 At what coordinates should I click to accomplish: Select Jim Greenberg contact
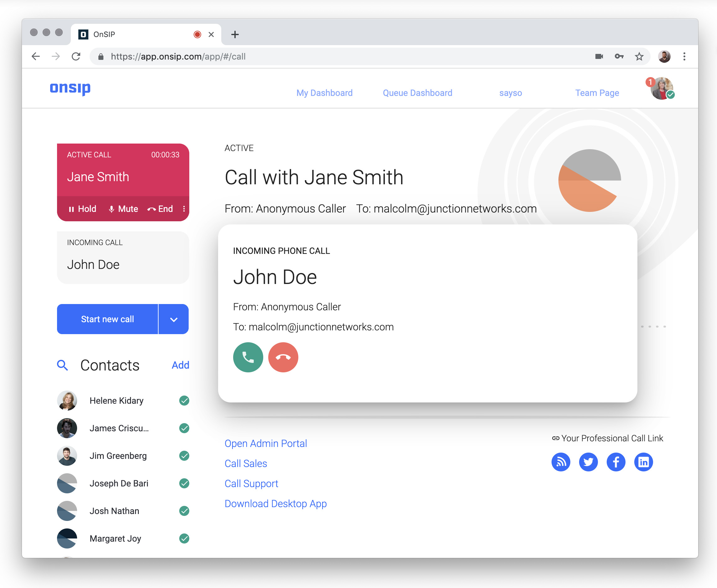click(x=123, y=456)
